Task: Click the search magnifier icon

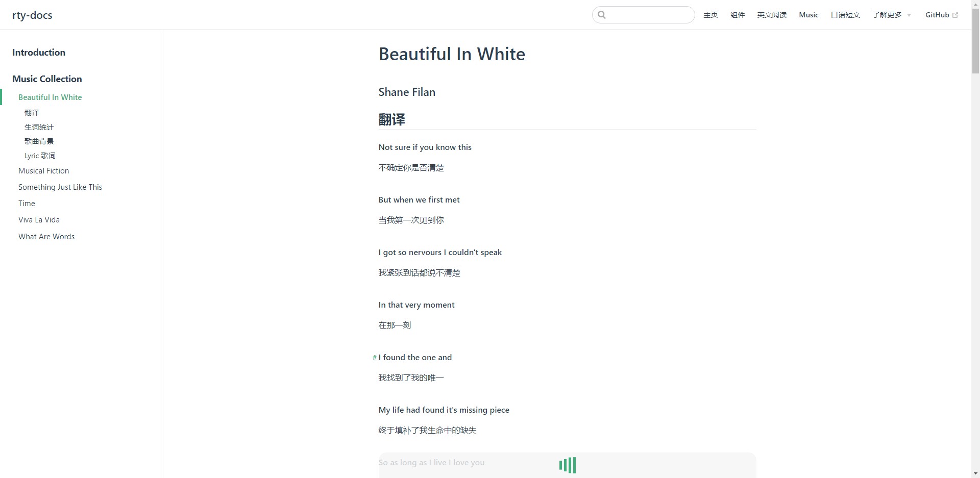Action: 602,15
